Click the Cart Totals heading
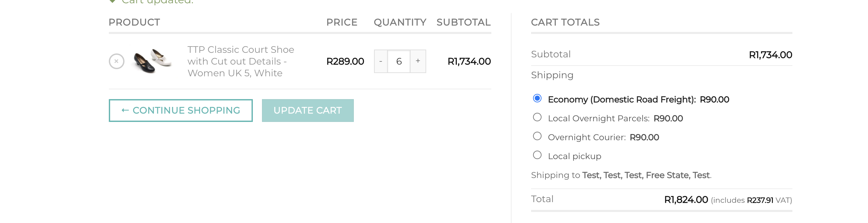Screen dimensions: 868x223 pos(565,22)
